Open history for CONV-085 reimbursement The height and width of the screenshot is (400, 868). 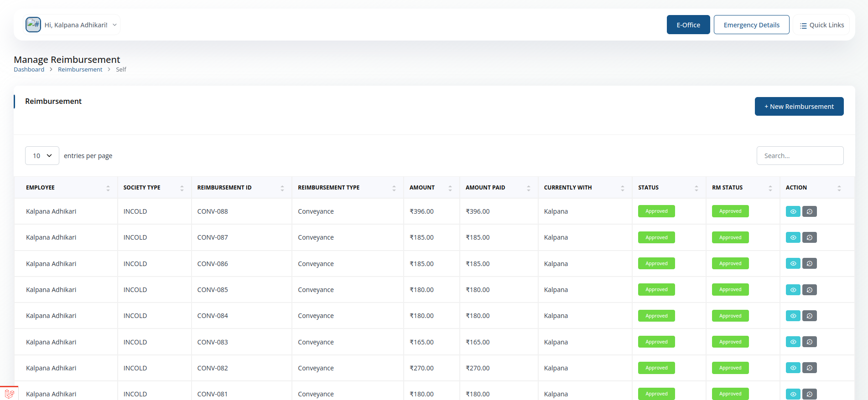click(809, 290)
